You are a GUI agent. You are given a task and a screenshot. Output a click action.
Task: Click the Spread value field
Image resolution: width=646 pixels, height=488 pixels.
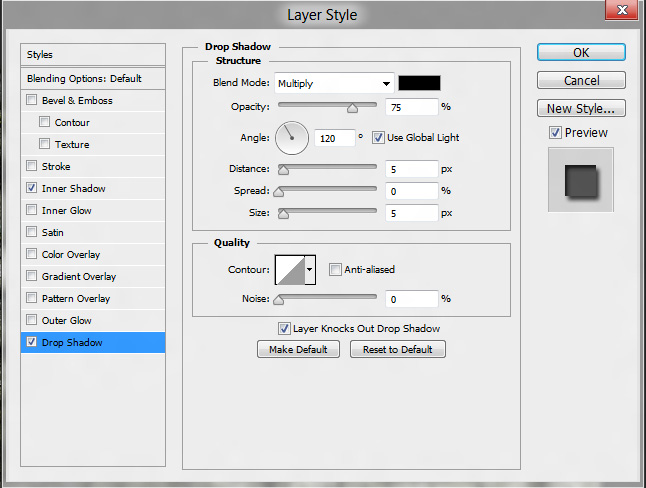[x=412, y=191]
